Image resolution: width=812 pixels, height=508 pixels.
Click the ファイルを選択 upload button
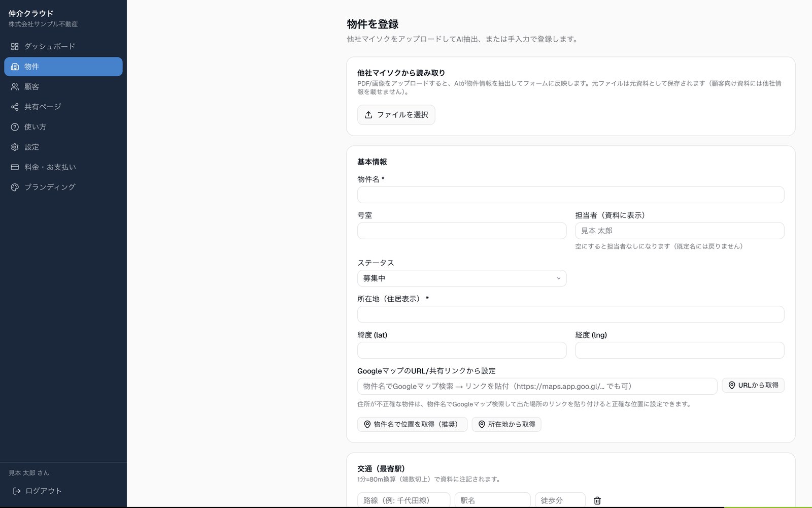coord(396,115)
